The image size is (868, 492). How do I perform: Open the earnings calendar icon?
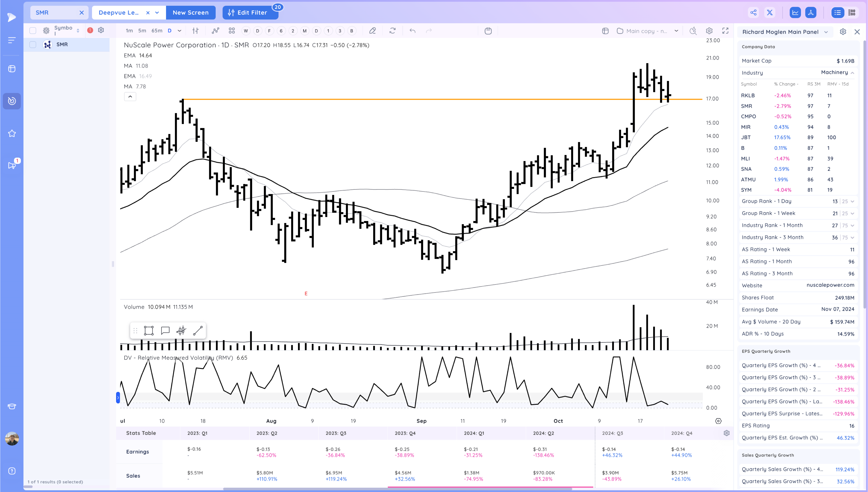point(488,31)
